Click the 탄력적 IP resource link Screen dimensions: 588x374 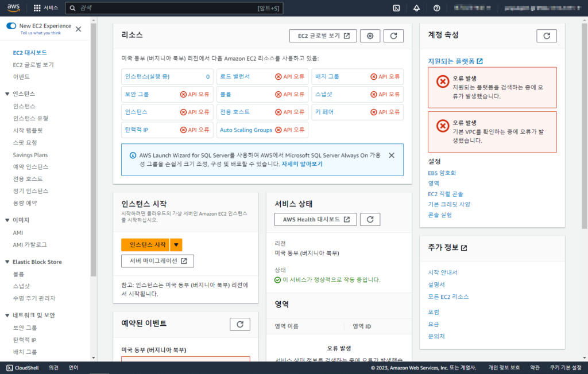(137, 130)
